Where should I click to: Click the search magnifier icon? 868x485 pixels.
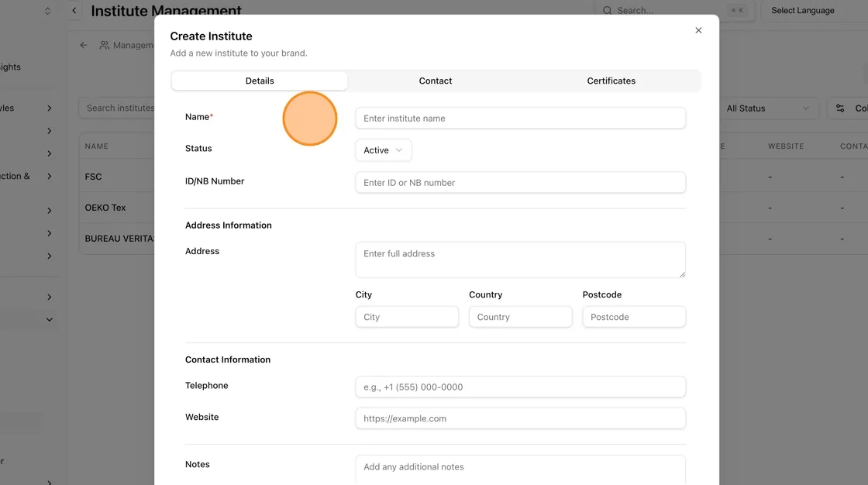pyautogui.click(x=608, y=11)
